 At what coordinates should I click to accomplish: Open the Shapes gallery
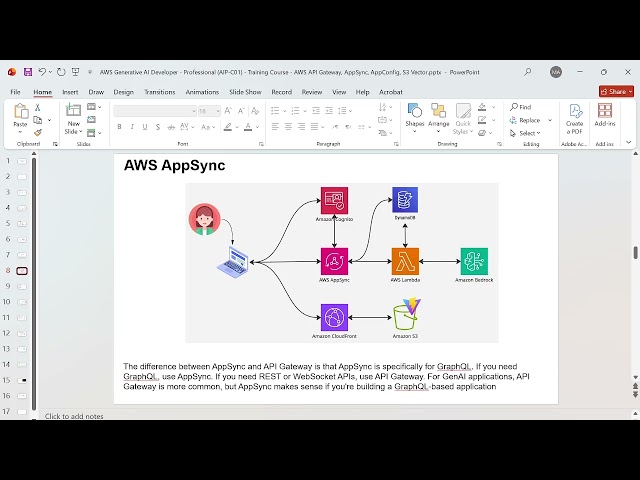(x=415, y=119)
